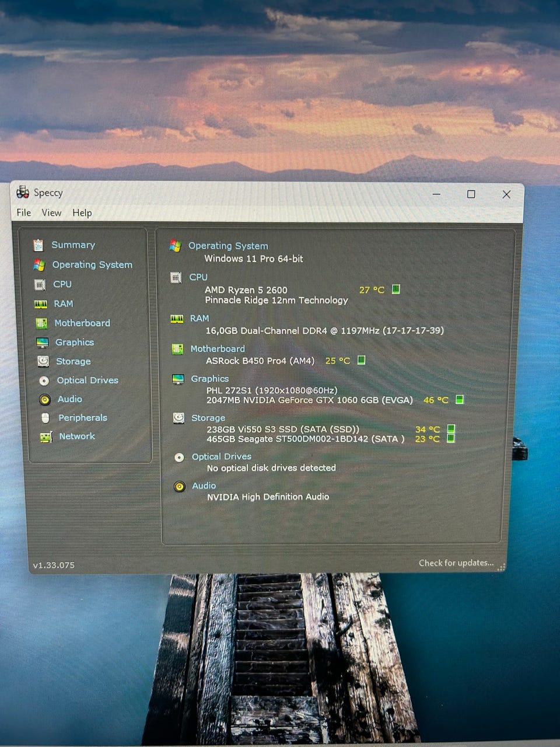Click the NVIDIA High Definition Audio text
The height and width of the screenshot is (747, 560).
click(x=268, y=497)
